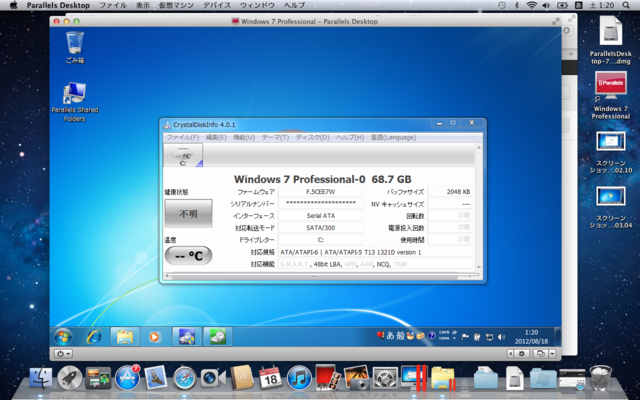The width and height of the screenshot is (640, 400).
Task: Open iCal calendar showing 18 in Dock
Action: point(271,378)
